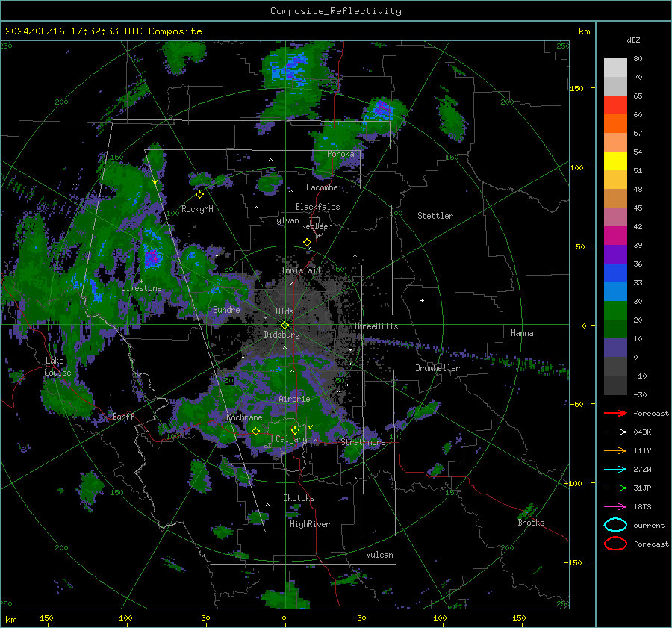Click the yellow diamond marker below RedDeer
This screenshot has height=628, width=672.
tap(307, 243)
